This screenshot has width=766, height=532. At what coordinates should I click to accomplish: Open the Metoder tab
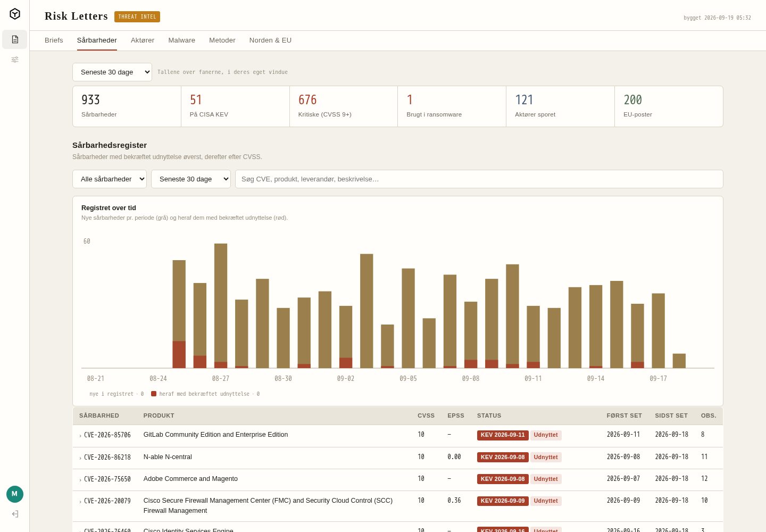[222, 40]
